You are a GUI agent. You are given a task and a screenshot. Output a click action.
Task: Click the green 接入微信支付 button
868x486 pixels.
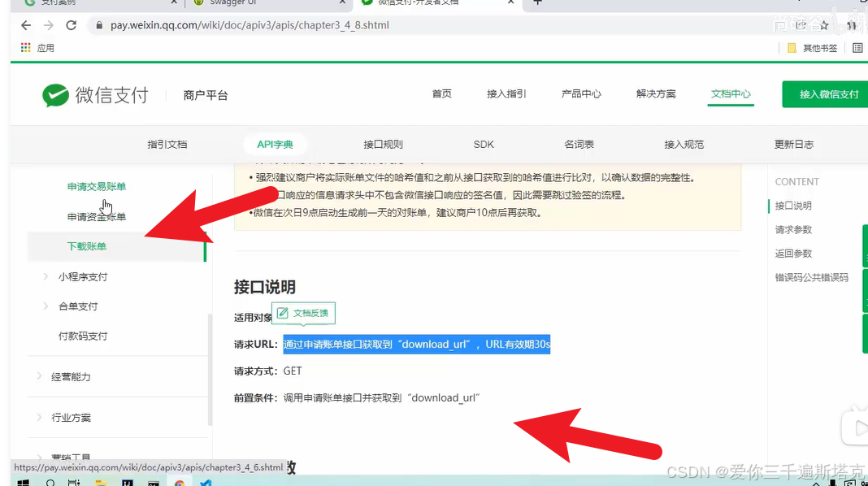tap(826, 94)
